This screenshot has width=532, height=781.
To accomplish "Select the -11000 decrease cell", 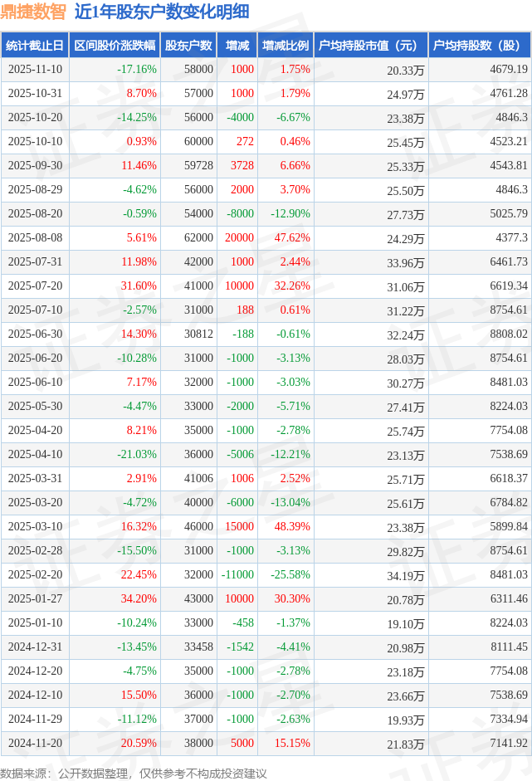I will click(x=237, y=574).
